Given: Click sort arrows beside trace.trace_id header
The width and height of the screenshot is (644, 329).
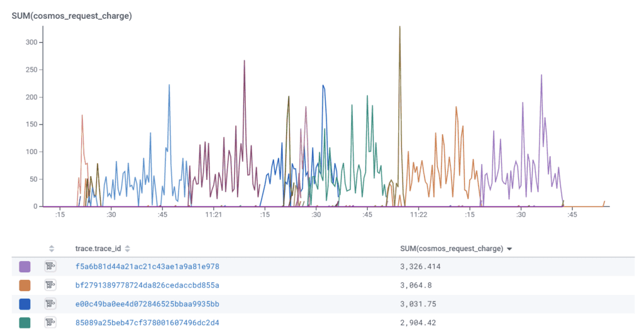Looking at the screenshot, I should [x=128, y=248].
